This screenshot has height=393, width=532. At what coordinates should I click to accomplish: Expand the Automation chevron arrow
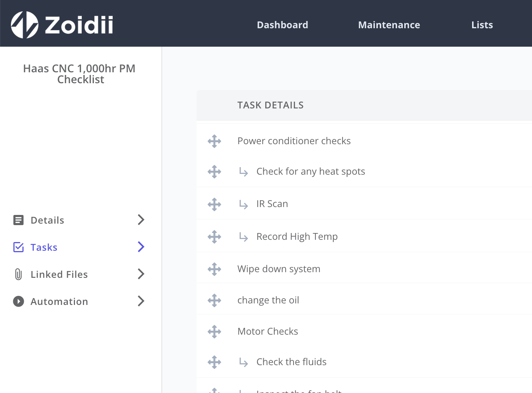coord(141,301)
